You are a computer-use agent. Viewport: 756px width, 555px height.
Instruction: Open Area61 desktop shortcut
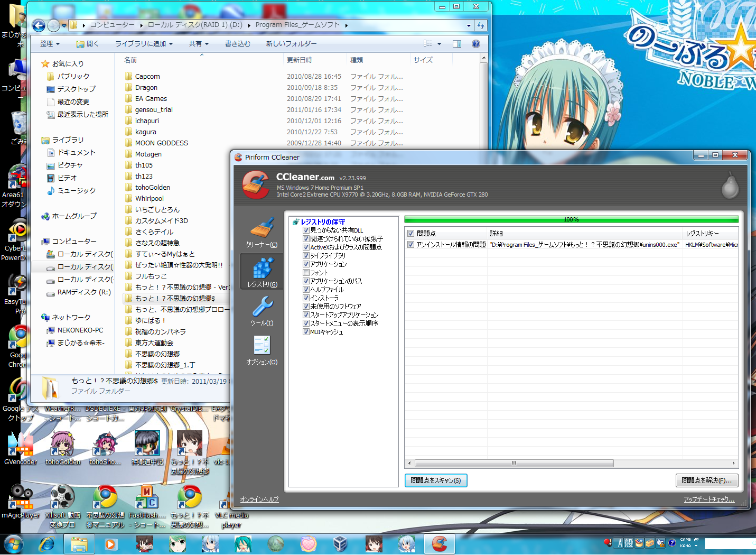(x=15, y=186)
